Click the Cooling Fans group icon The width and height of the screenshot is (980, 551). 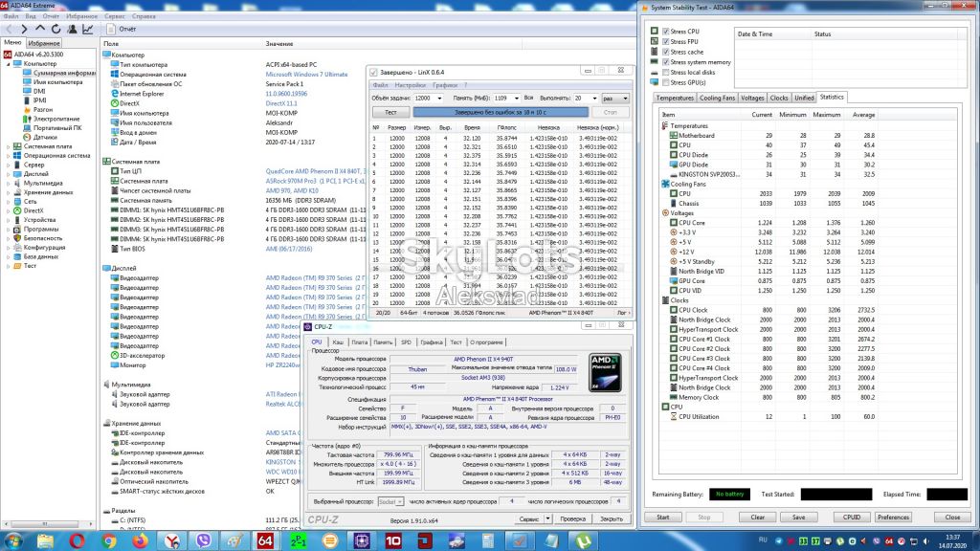[x=665, y=184]
